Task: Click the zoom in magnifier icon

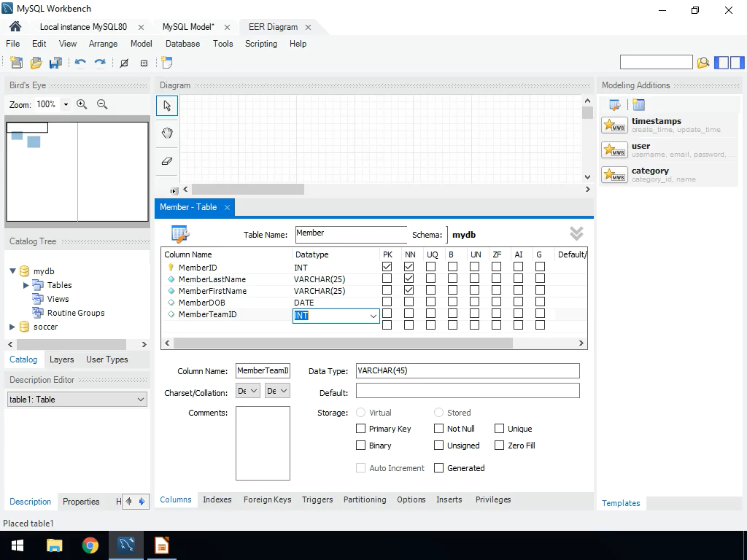Action: coord(82,104)
